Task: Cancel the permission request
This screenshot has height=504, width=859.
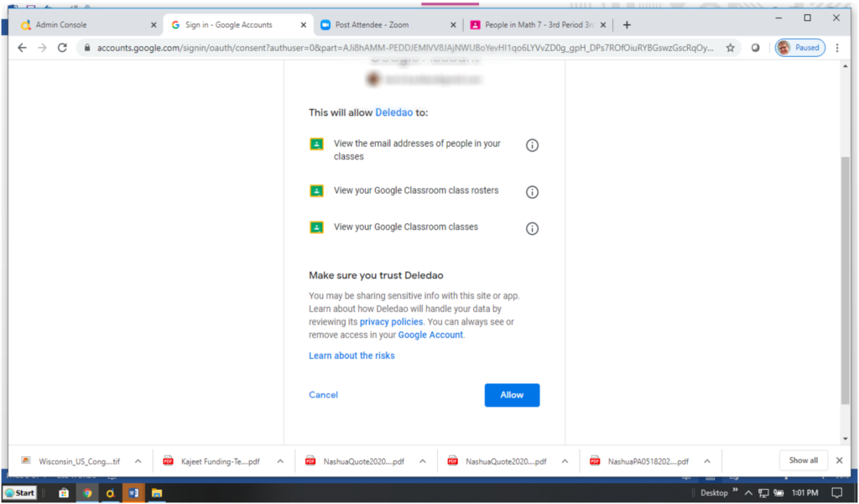Action: (323, 395)
